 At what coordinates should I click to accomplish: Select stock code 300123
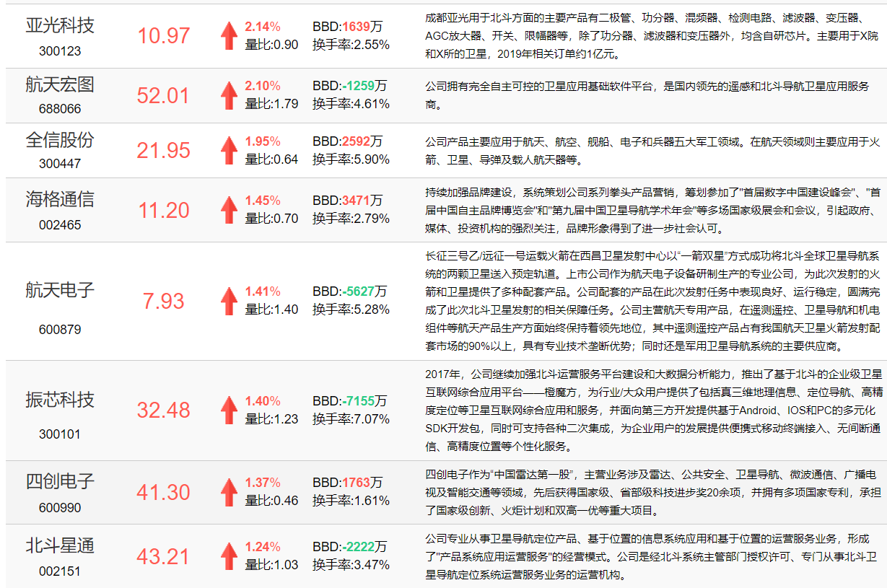click(x=60, y=51)
